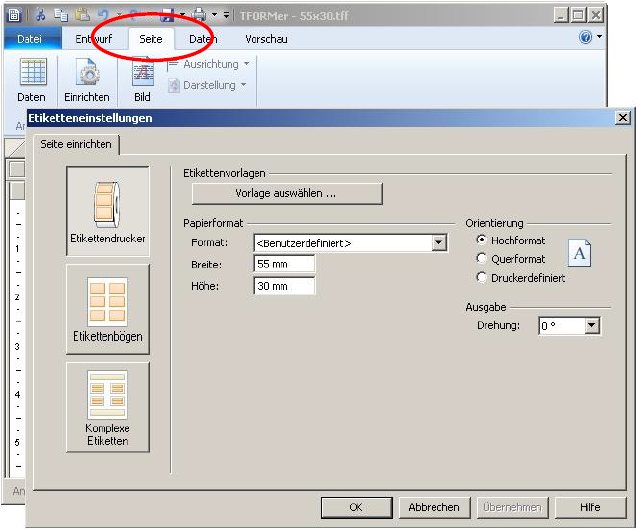636x529 pixels.
Task: Click the printer icon in quick access toolbar
Action: 199,15
